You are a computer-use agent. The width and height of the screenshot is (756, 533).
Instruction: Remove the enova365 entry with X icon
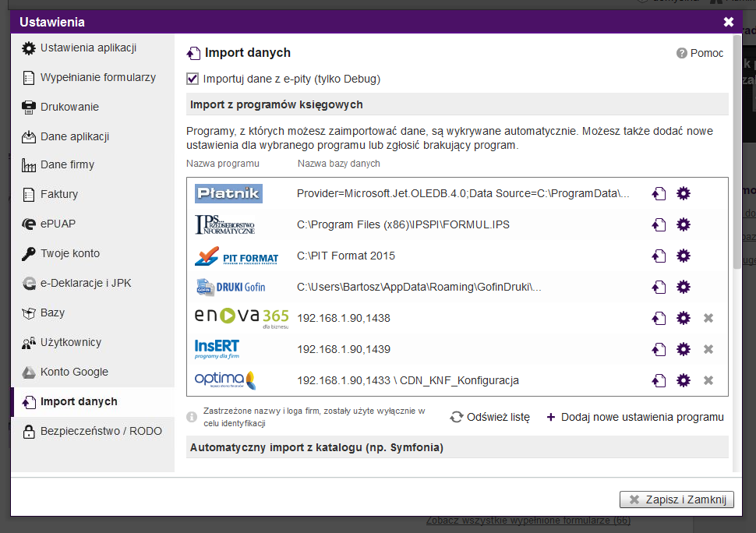(708, 318)
